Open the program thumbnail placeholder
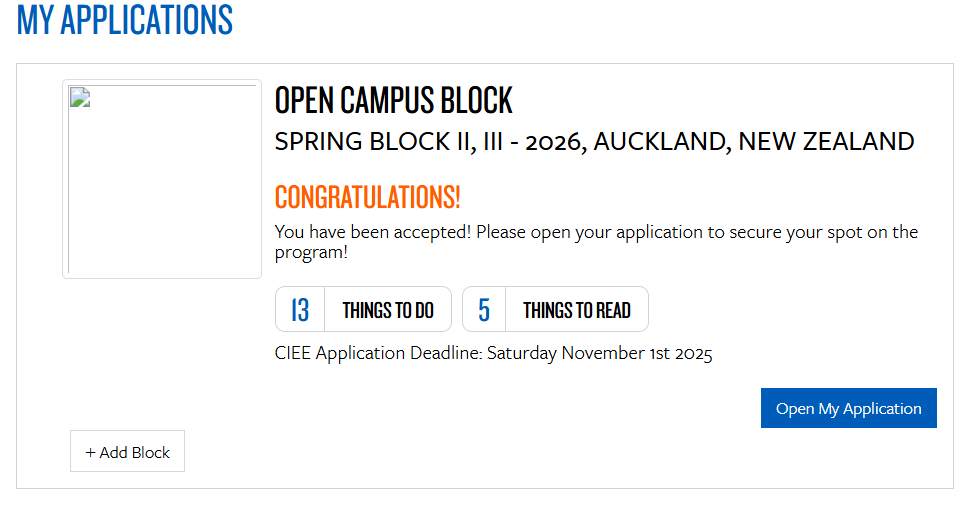Viewport: 967px width, 517px height. pyautogui.click(x=162, y=180)
